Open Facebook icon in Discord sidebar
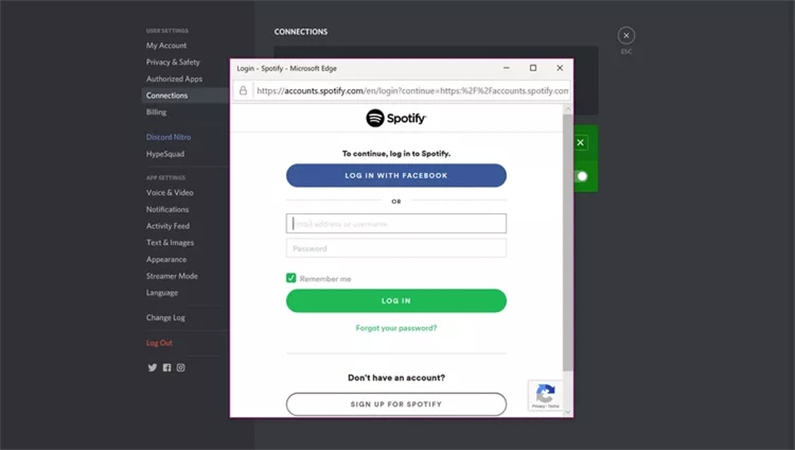Image resolution: width=795 pixels, height=450 pixels. point(167,367)
